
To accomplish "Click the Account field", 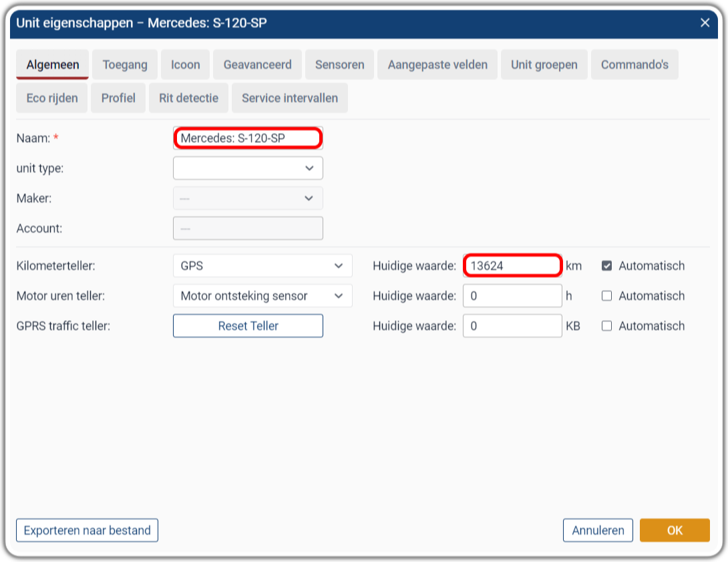I will coord(248,229).
